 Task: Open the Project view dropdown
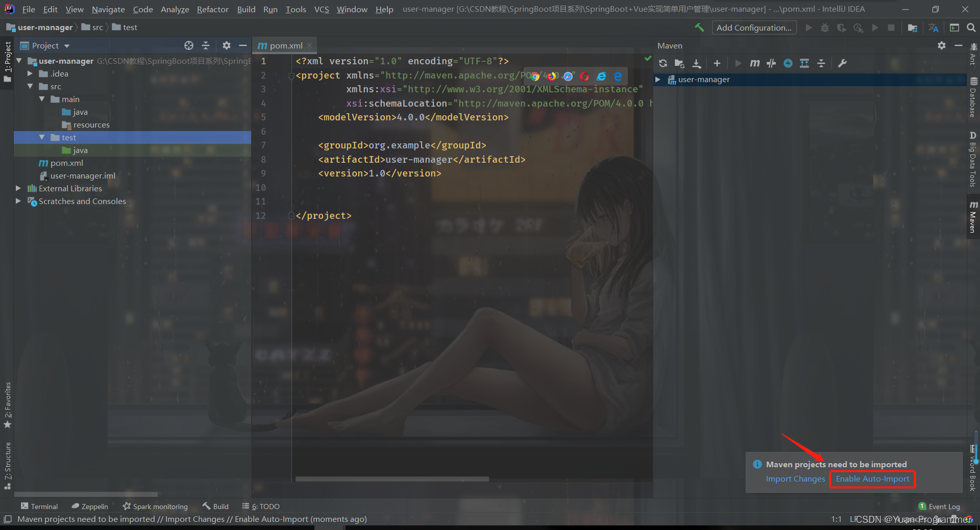45,46
